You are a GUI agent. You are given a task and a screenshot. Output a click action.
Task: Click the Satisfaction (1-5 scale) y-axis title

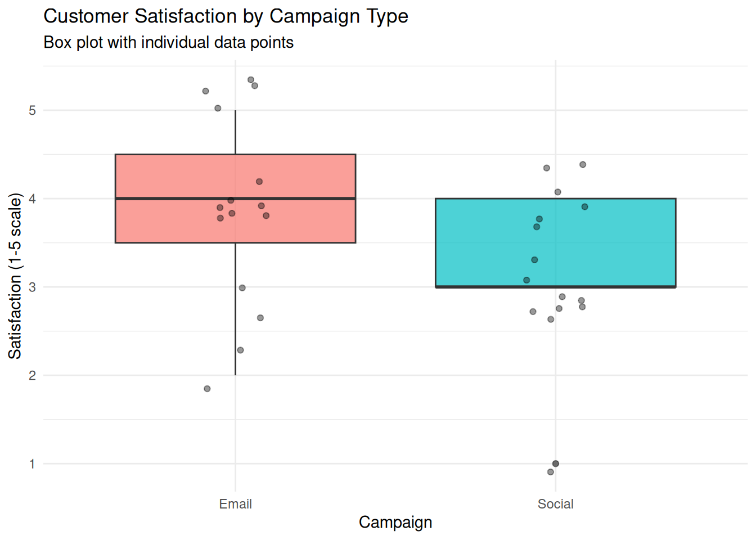pos(15,276)
